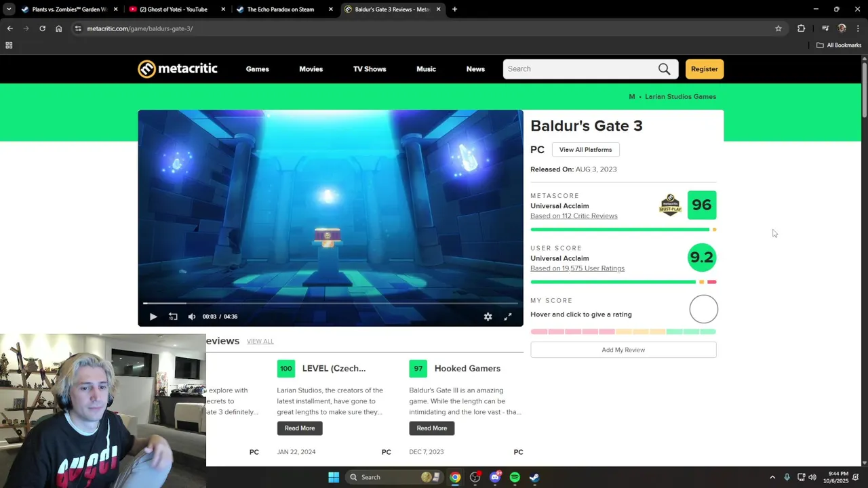Click Read More under LEVEL review
This screenshot has height=488, width=868.
tap(300, 428)
